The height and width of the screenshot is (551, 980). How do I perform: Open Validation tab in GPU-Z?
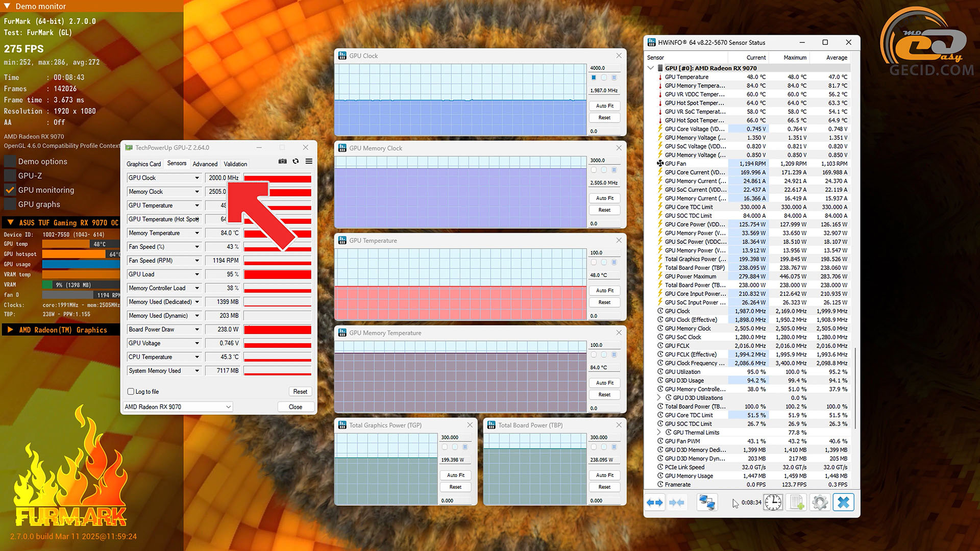click(235, 164)
